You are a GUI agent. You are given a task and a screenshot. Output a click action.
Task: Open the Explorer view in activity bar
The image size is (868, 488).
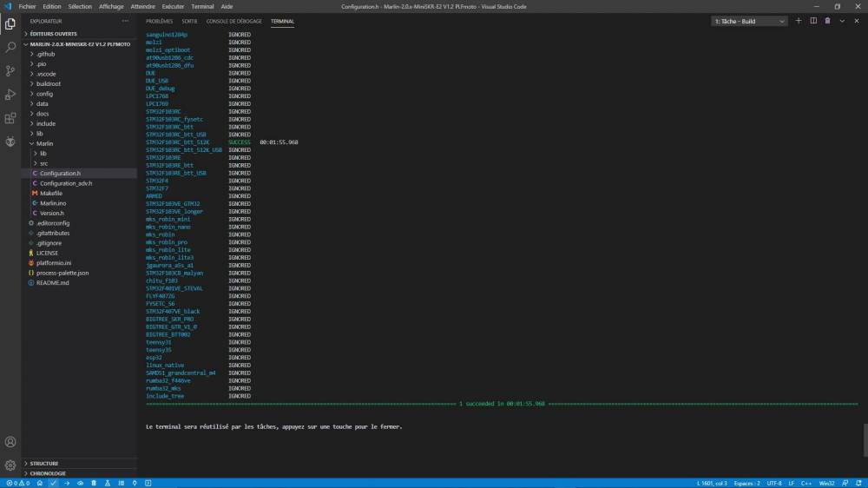10,23
